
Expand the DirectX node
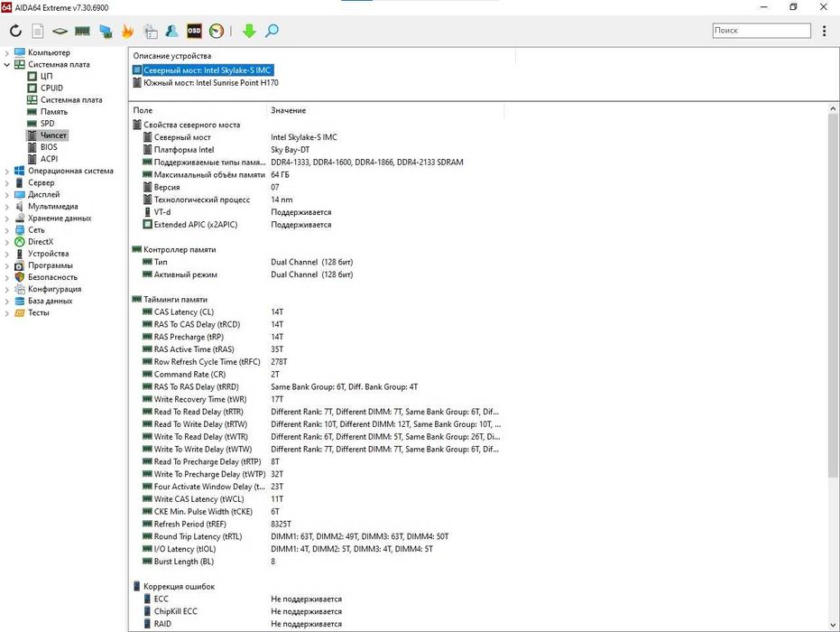click(x=6, y=242)
